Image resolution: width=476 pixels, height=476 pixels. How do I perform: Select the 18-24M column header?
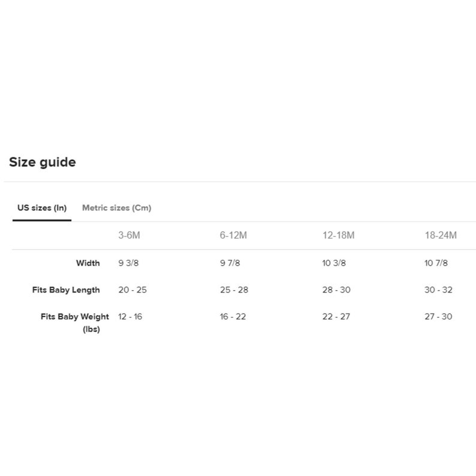441,235
